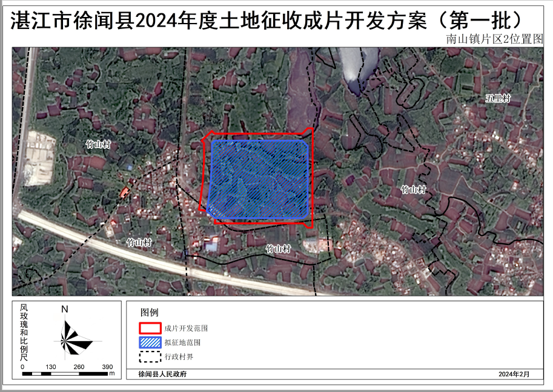553x392 pixels.
Task: Click the vertical label 风玫瑰和比例尺
Action: (x=24, y=333)
